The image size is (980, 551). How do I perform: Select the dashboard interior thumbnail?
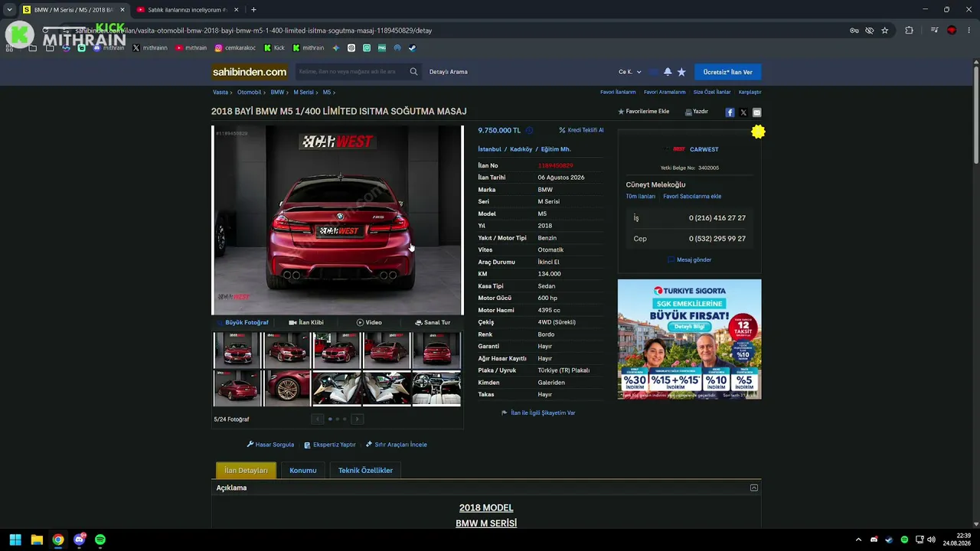[436, 388]
